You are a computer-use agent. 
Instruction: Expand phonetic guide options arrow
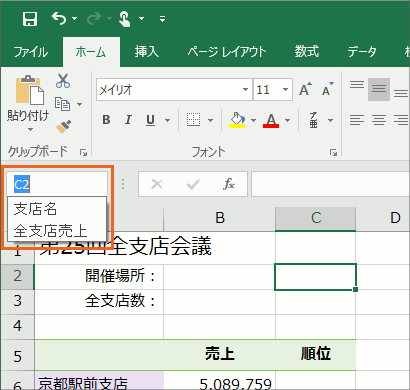(330, 120)
